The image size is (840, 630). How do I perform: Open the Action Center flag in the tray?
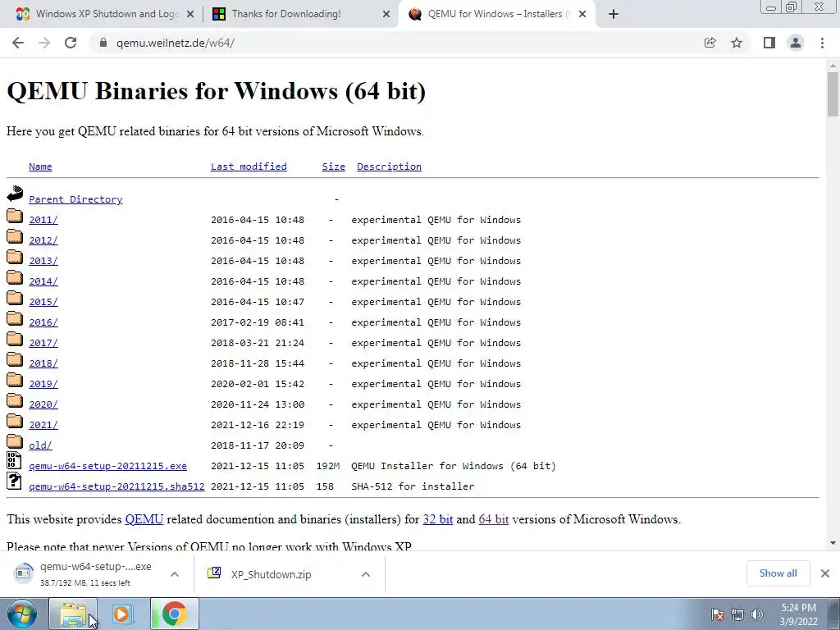[x=718, y=614]
